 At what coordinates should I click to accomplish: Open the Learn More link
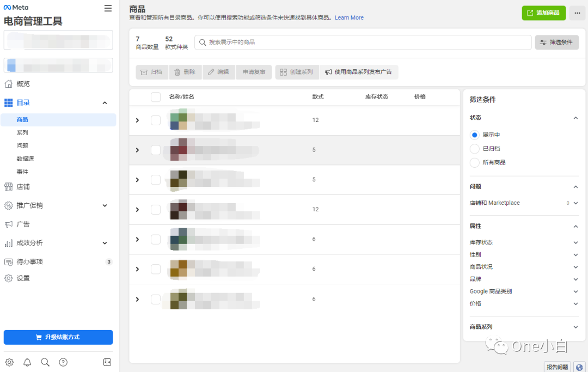(348, 17)
